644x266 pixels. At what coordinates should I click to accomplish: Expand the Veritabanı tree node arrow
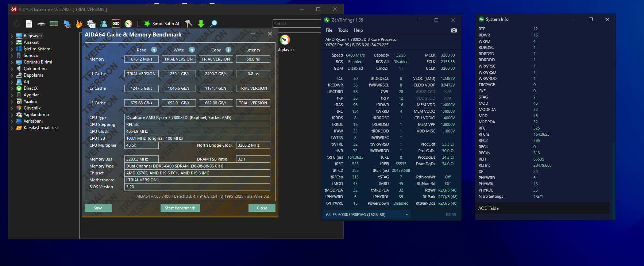click(x=12, y=122)
